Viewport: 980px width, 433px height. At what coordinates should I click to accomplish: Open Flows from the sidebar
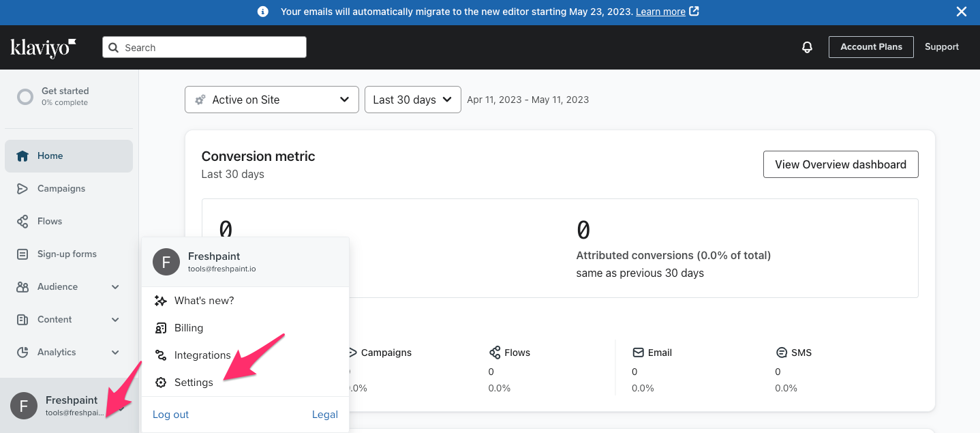click(x=50, y=222)
